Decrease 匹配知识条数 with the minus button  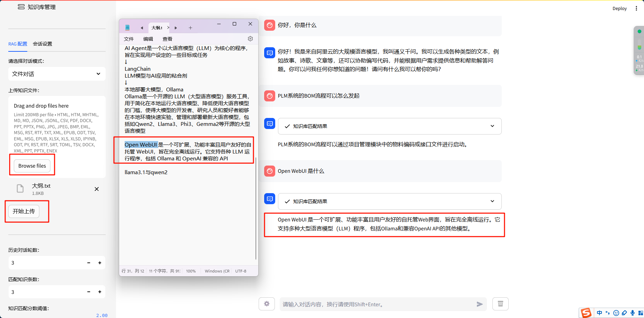(x=89, y=292)
